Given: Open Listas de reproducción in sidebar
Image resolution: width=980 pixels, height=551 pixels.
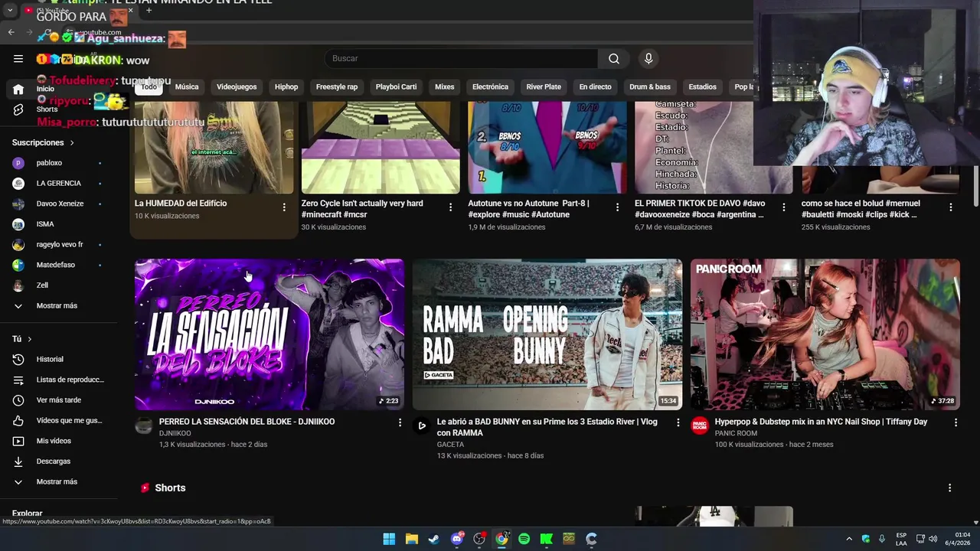Looking at the screenshot, I should point(59,380).
